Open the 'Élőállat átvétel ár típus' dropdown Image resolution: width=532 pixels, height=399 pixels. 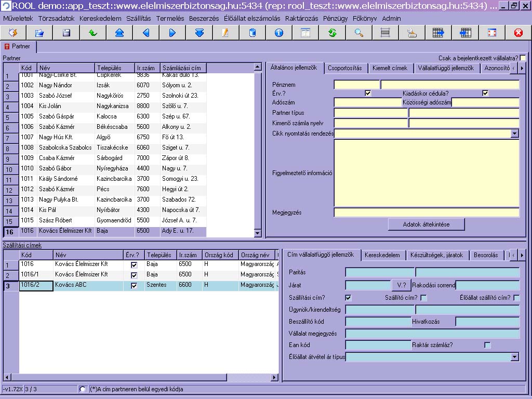tap(514, 357)
